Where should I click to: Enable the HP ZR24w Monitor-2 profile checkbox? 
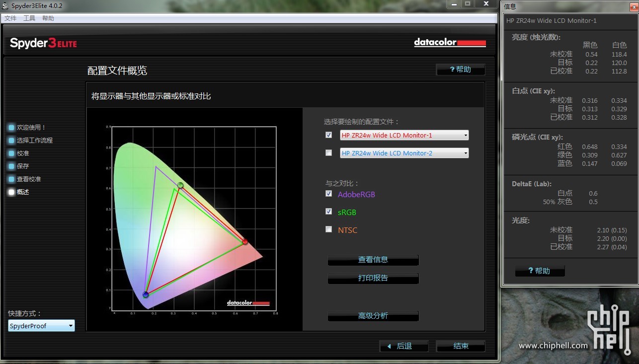click(328, 152)
